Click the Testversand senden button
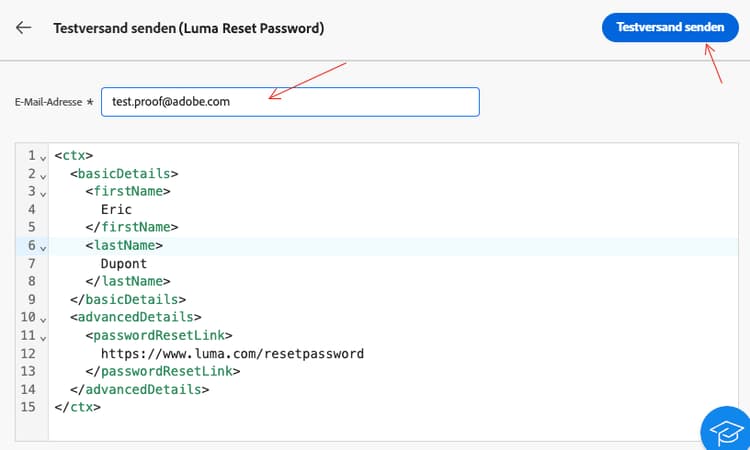Image resolution: width=750 pixels, height=450 pixels. (x=670, y=28)
